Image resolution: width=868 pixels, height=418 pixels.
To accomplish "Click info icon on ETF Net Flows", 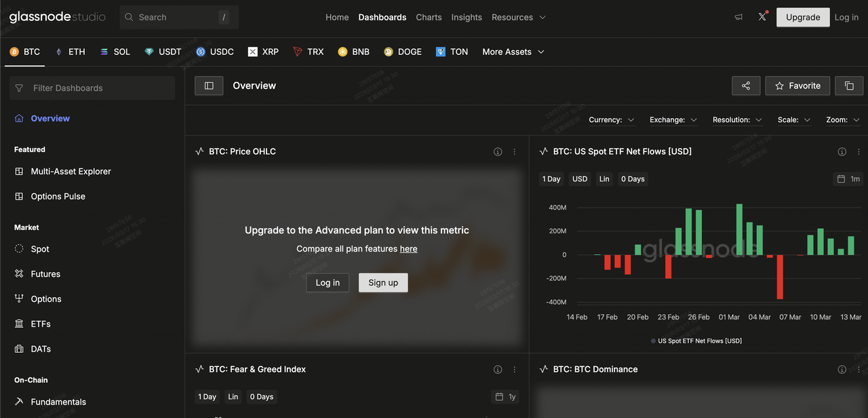I will pos(842,152).
